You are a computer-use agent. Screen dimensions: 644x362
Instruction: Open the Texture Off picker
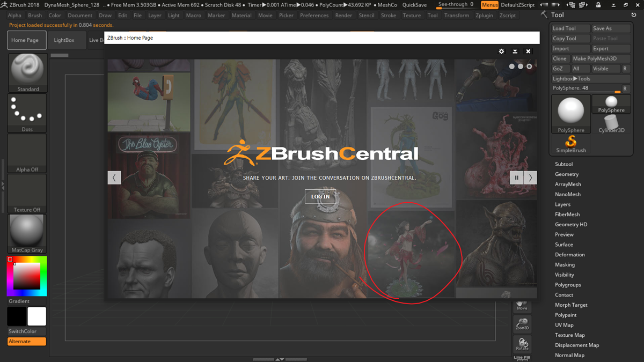27,194
